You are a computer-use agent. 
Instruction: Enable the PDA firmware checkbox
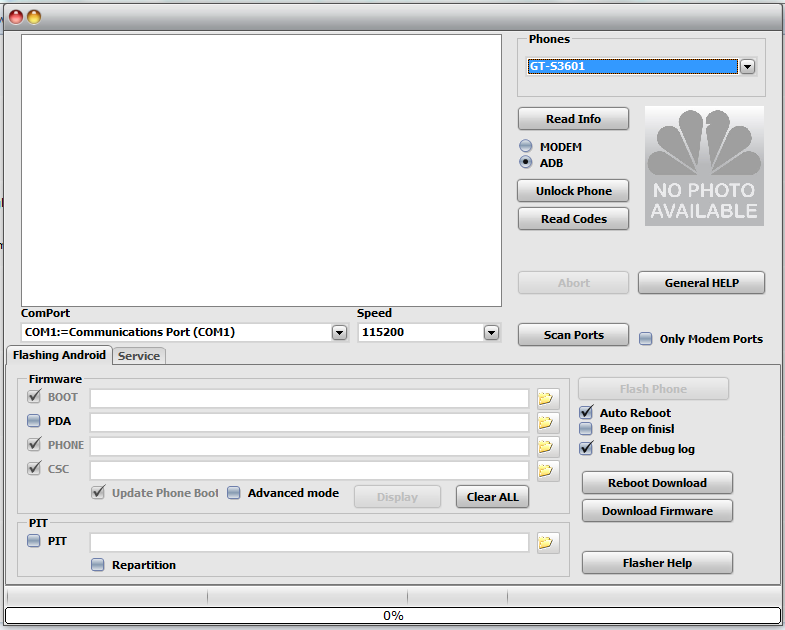point(34,421)
